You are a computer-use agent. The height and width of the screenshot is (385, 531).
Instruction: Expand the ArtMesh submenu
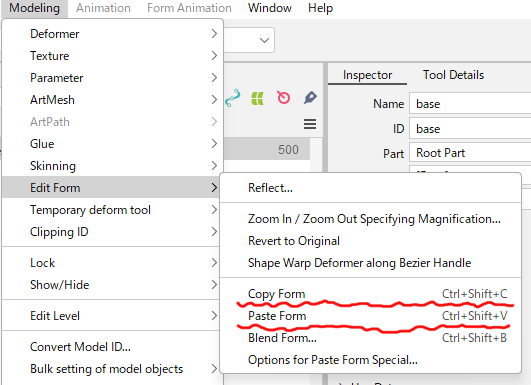click(x=112, y=100)
